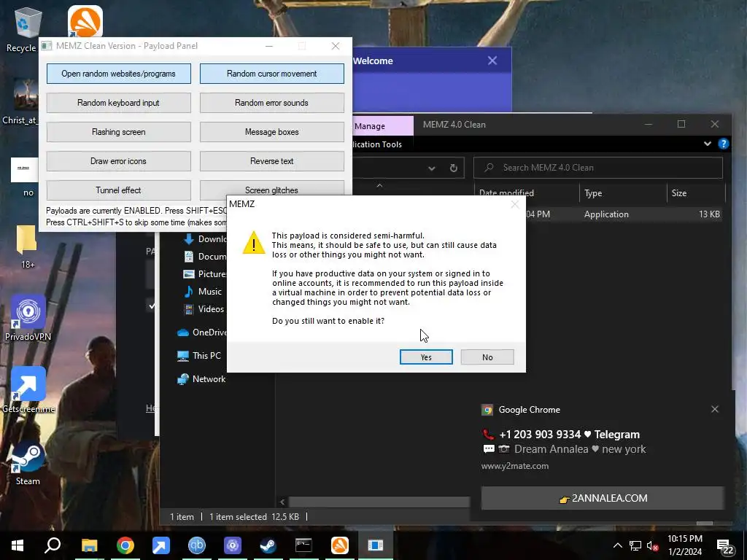Viewport: 747px width, 560px height.
Task: Select Network in the navigation pane
Action: click(201, 379)
